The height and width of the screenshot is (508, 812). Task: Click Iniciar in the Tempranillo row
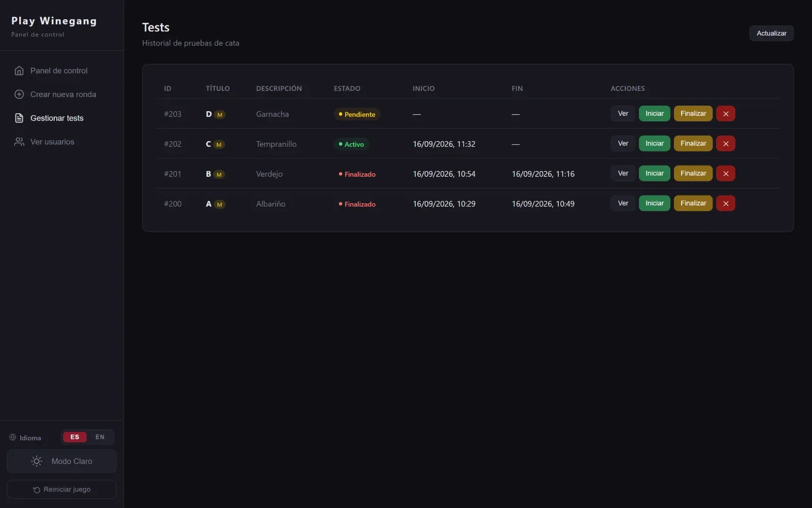[x=655, y=144]
